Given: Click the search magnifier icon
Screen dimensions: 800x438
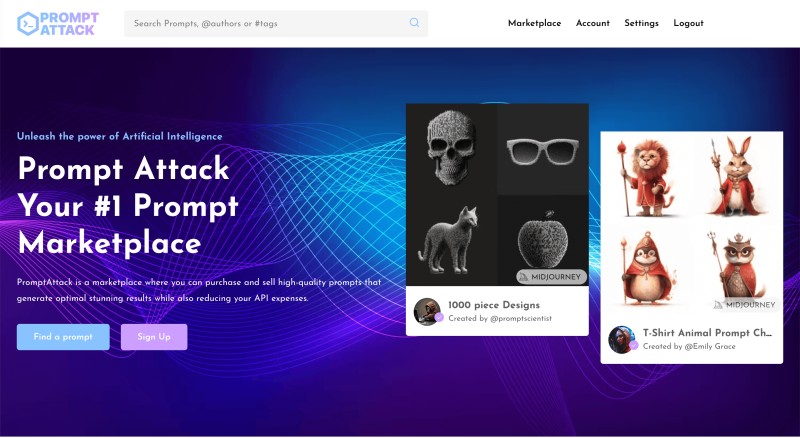Looking at the screenshot, I should coord(414,22).
